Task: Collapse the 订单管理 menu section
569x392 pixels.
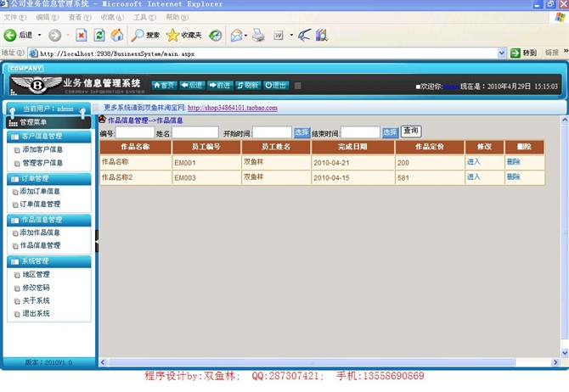Action: pyautogui.click(x=49, y=179)
